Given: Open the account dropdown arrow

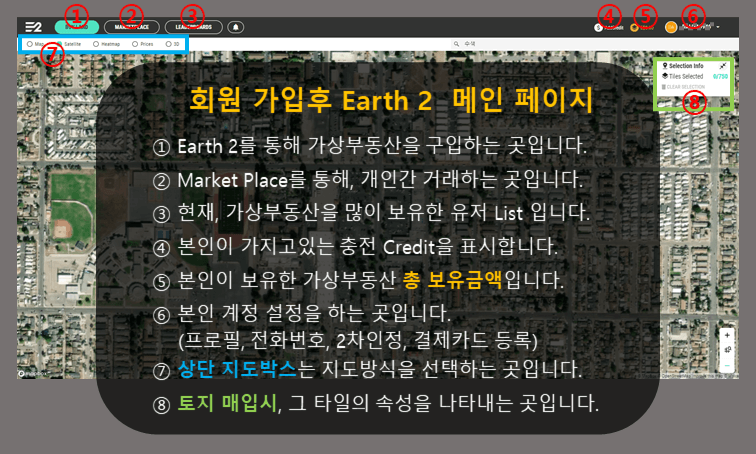Looking at the screenshot, I should point(718,27).
